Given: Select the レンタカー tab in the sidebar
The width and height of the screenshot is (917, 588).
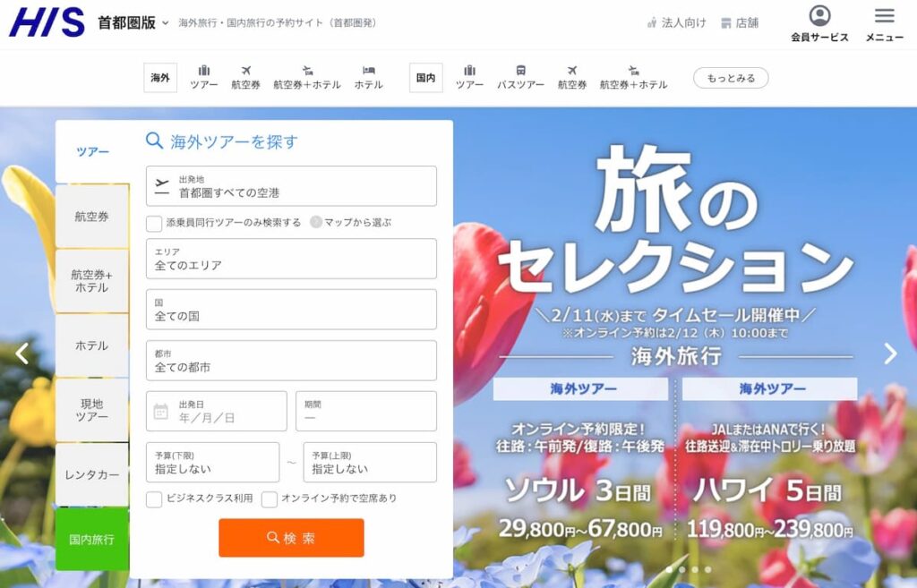Looking at the screenshot, I should pyautogui.click(x=92, y=475).
